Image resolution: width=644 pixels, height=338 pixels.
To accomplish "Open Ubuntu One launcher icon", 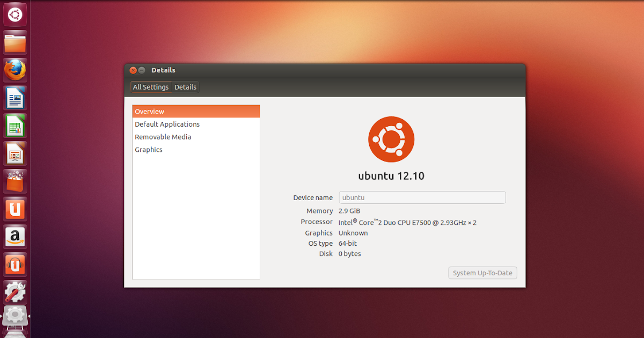I will (15, 210).
